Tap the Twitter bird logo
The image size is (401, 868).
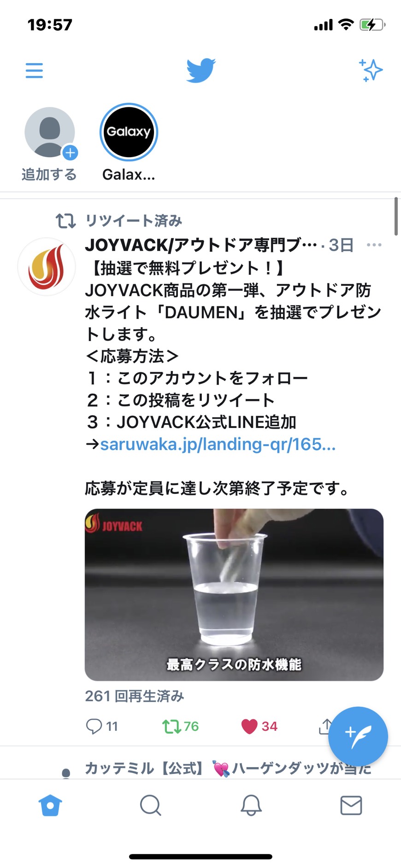[201, 70]
